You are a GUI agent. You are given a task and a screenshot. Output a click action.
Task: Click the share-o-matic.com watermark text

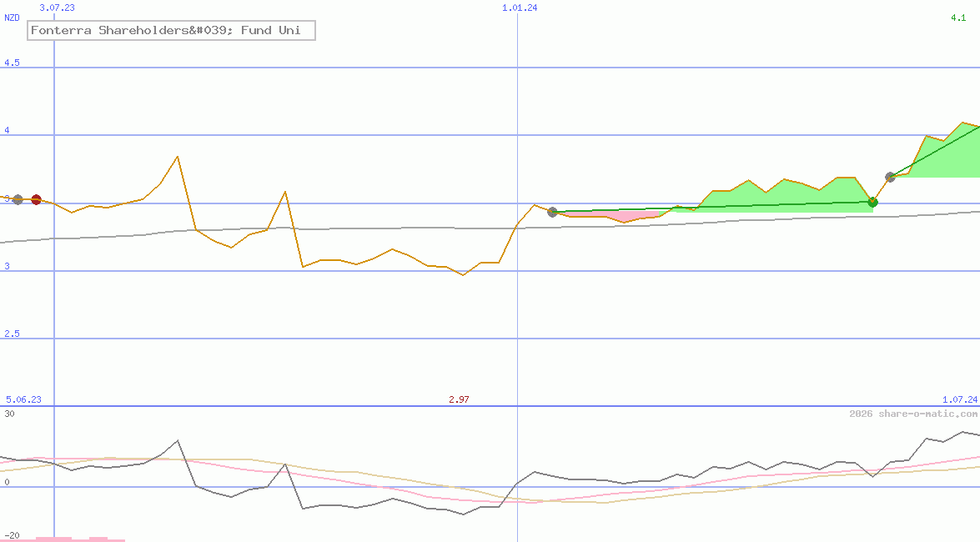tap(913, 414)
